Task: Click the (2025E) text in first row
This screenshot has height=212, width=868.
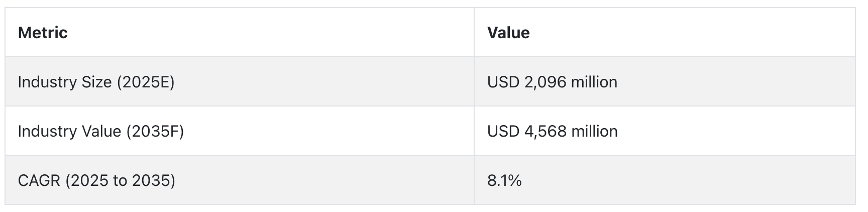Action: [146, 82]
